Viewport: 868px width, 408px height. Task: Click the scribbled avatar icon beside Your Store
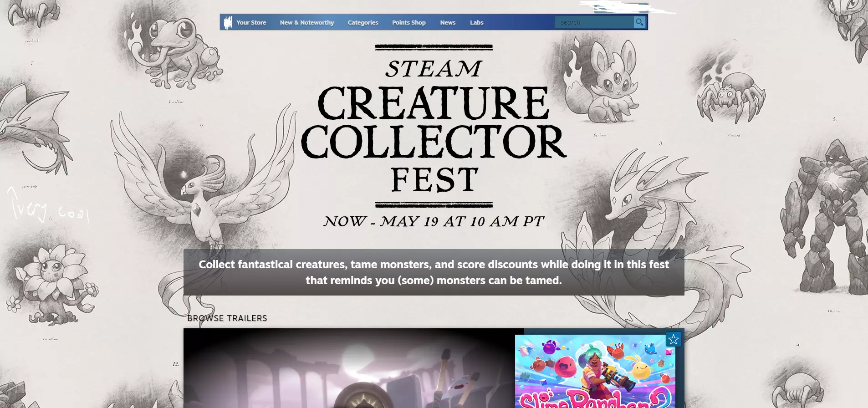[228, 22]
